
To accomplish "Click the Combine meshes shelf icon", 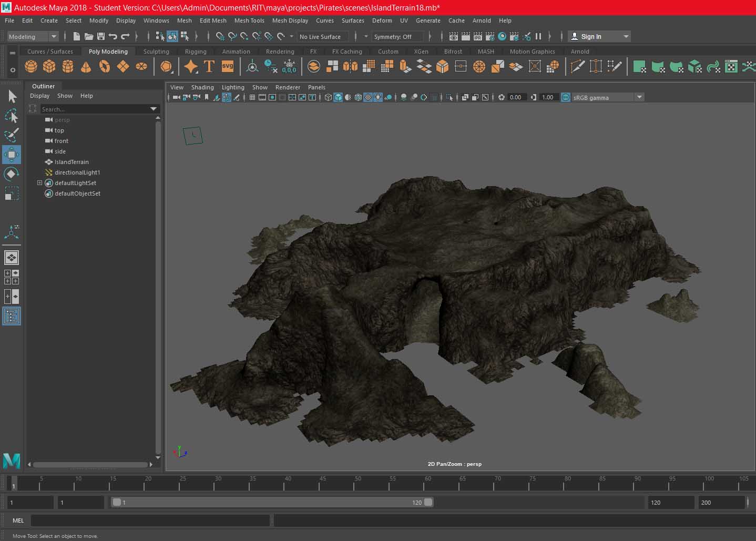I will pos(314,67).
